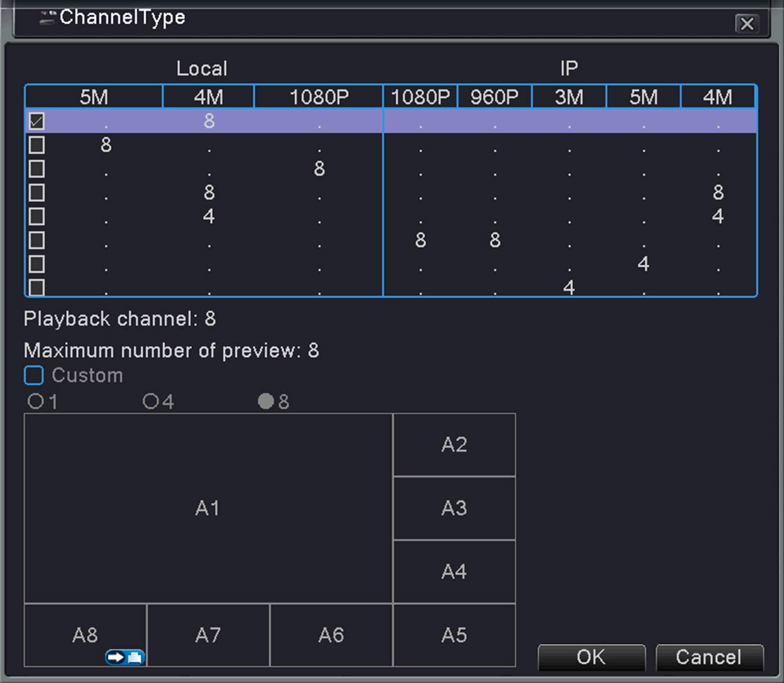Select the A3 preview pane
The image size is (784, 683).
454,508
